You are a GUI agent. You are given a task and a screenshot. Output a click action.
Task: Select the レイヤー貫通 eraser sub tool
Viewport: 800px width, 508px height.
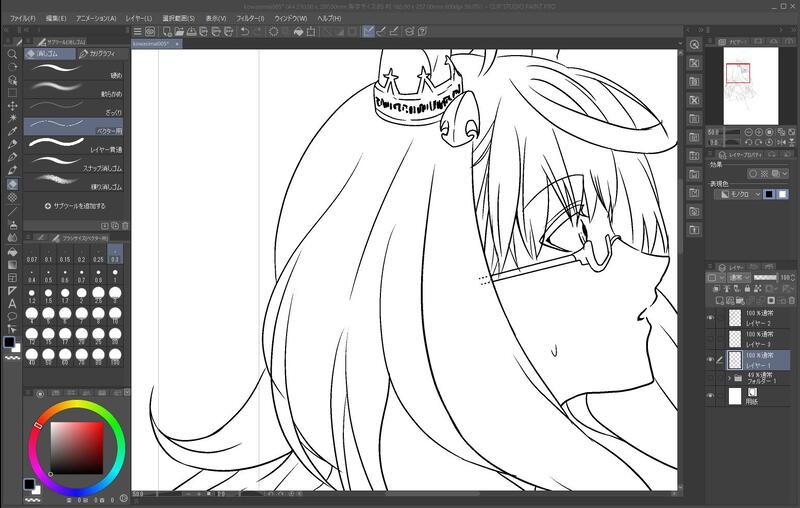pos(73,145)
